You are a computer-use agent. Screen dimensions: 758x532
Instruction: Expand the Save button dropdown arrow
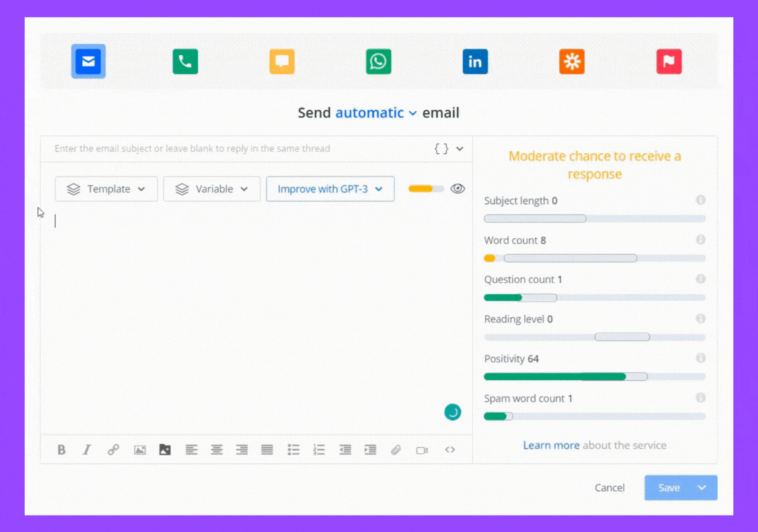point(702,488)
